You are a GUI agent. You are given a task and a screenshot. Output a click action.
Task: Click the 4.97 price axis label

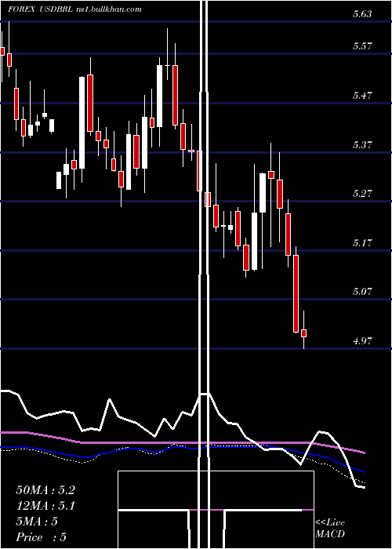click(x=362, y=340)
